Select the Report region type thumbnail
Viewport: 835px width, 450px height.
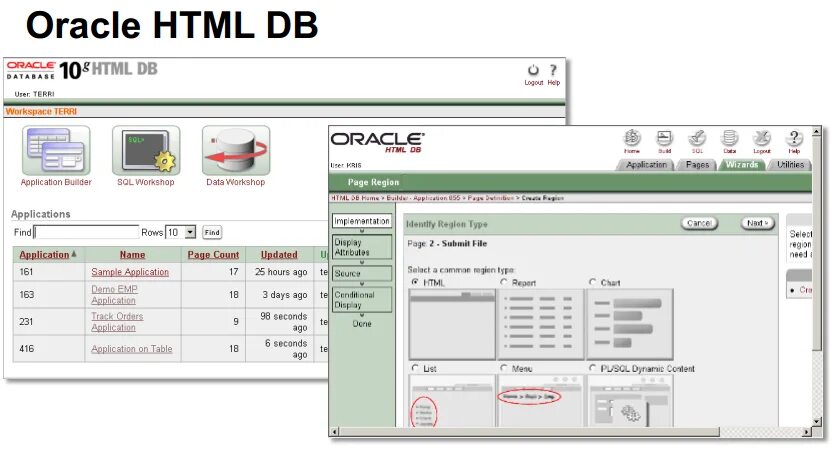click(x=541, y=324)
